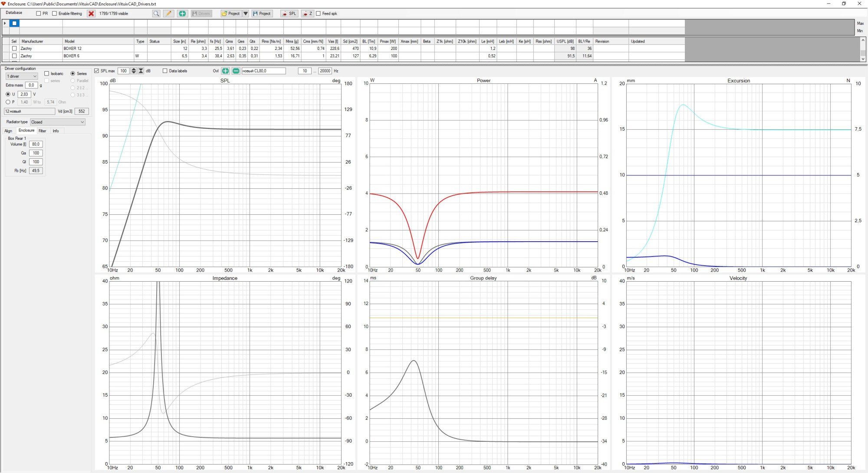This screenshot has width=868, height=473.
Task: Click the SPL export button
Action: tap(289, 13)
